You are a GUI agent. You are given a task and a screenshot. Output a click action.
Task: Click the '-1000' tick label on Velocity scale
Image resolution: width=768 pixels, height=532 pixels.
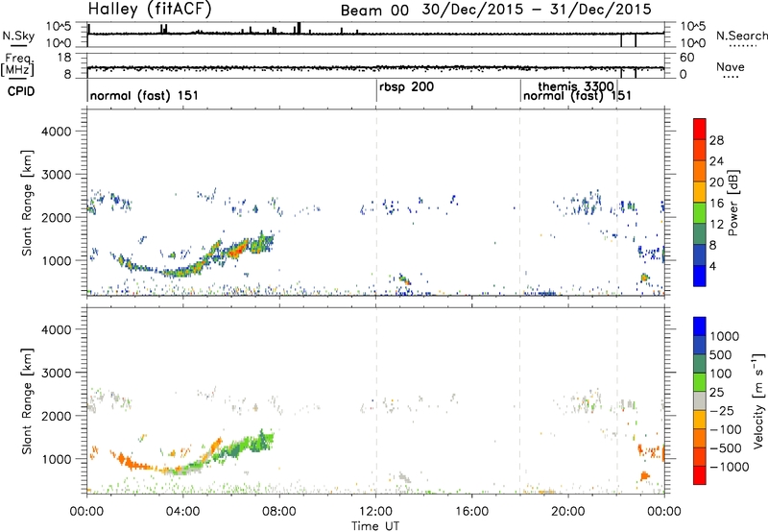pos(730,467)
